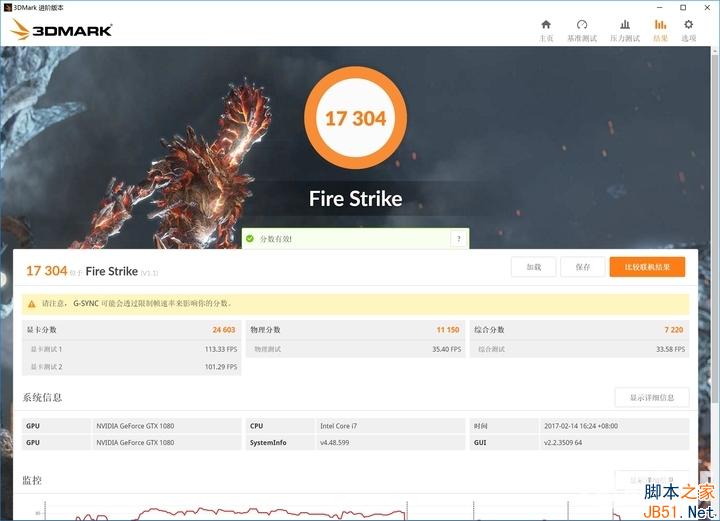The width and height of the screenshot is (720, 521).
Task: Click the question mark help button
Action: click(458, 239)
